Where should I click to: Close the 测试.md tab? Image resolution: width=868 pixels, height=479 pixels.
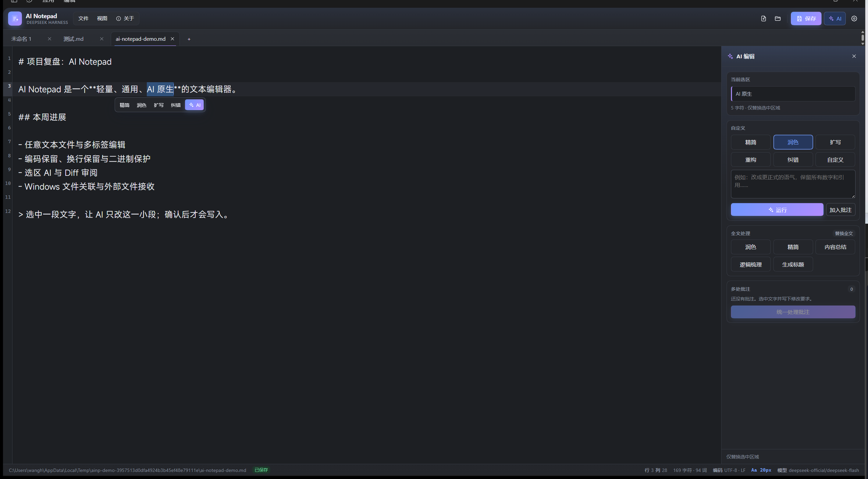click(x=102, y=39)
